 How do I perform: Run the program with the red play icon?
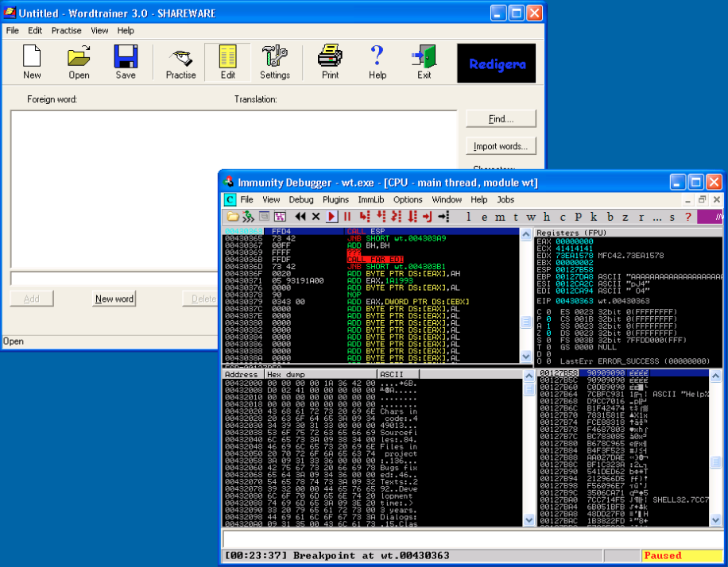[x=331, y=217]
